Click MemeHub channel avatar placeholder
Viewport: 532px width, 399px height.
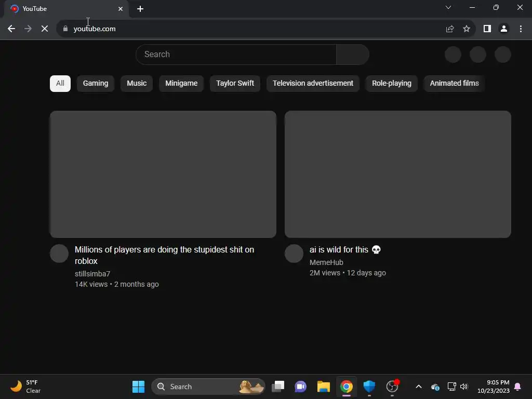point(294,254)
